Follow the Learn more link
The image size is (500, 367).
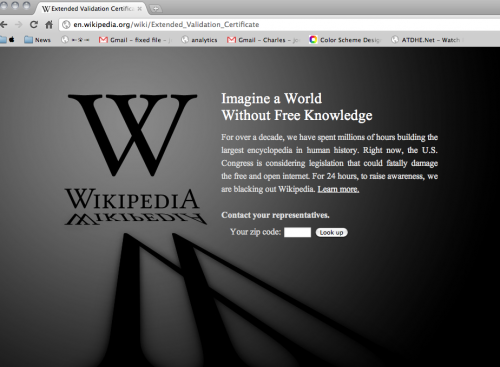(x=338, y=189)
